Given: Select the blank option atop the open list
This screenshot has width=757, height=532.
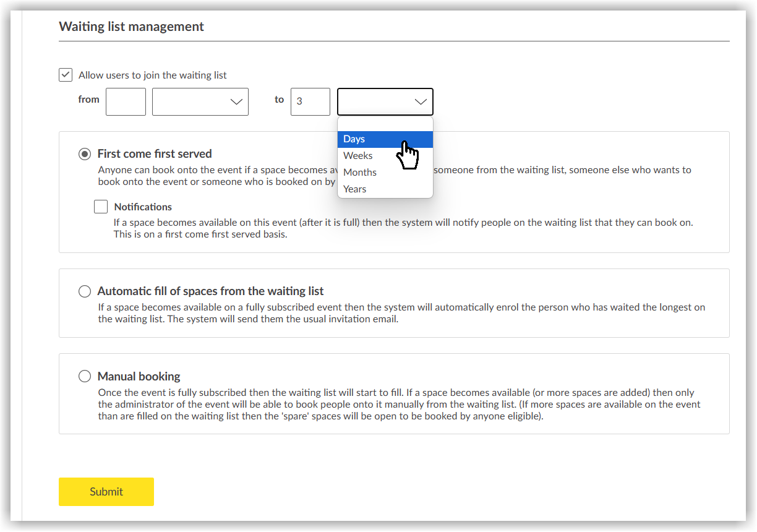Looking at the screenshot, I should tap(385, 124).
